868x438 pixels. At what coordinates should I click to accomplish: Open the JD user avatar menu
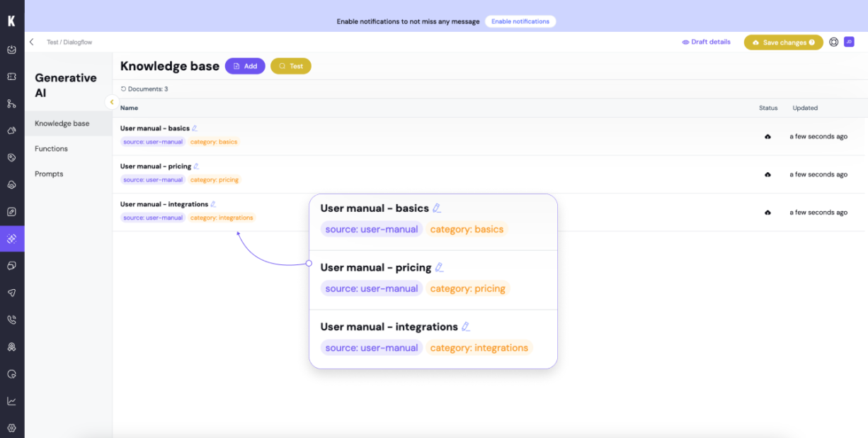[849, 42]
